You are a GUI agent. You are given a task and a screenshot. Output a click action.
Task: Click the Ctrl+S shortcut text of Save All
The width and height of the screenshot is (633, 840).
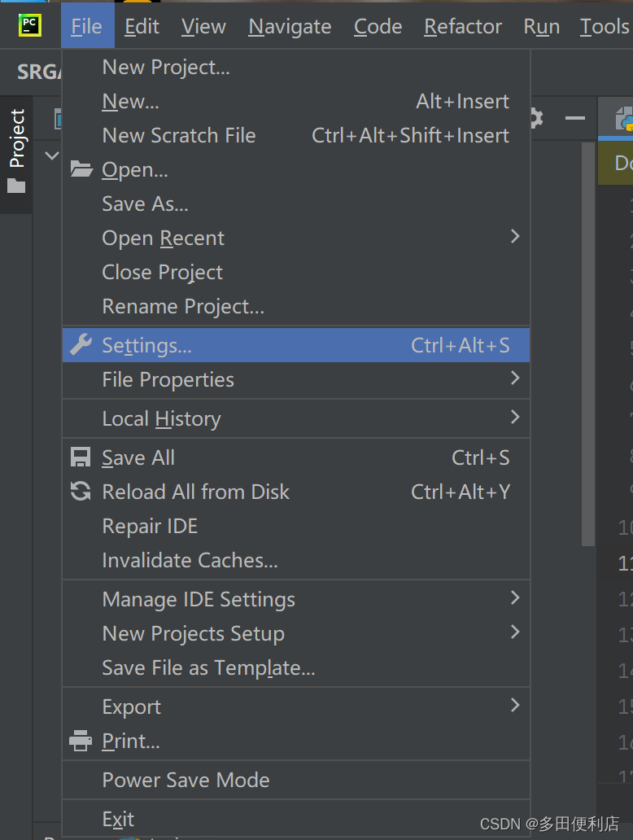pos(480,457)
